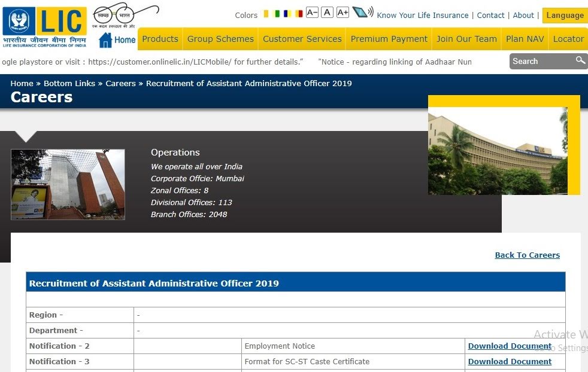Viewport: 588px width, 372px height.
Task: Download the SC-ST Caste Certificate format document
Action: 510,361
